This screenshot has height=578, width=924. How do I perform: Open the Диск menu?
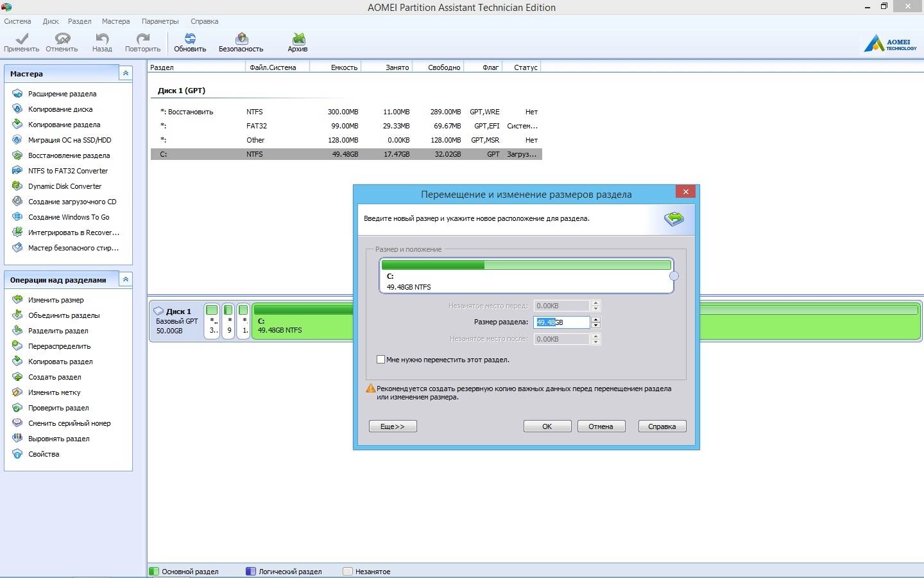[51, 21]
